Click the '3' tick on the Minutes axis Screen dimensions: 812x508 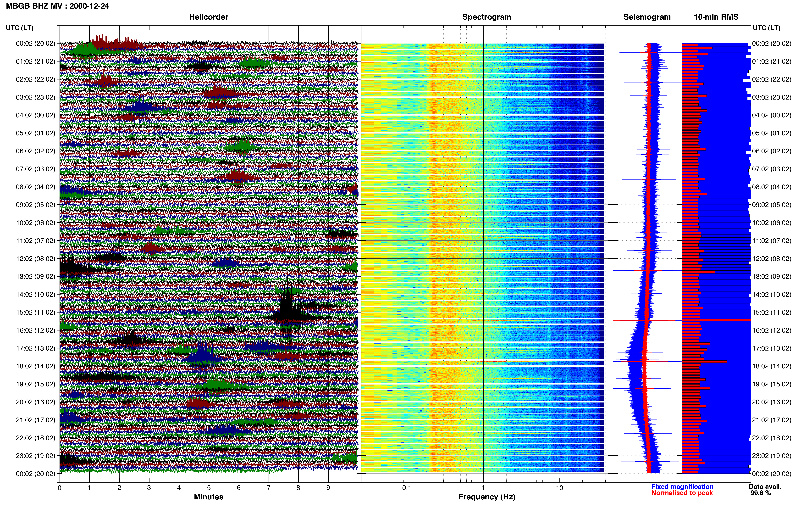[149, 487]
